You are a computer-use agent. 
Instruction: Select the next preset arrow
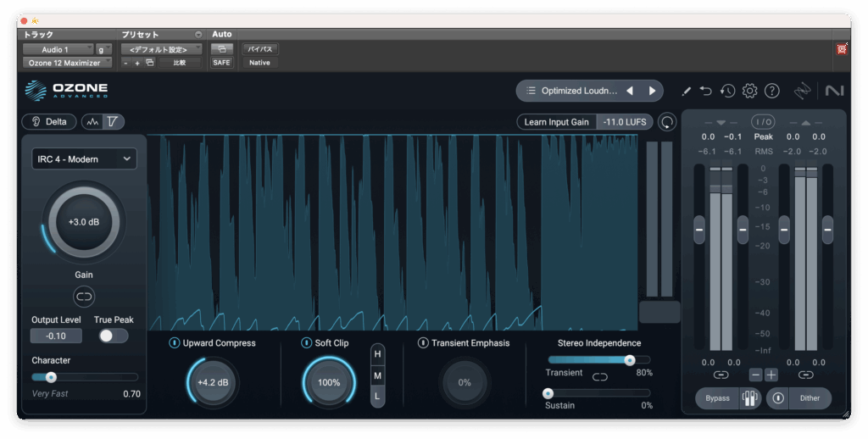[x=652, y=91]
